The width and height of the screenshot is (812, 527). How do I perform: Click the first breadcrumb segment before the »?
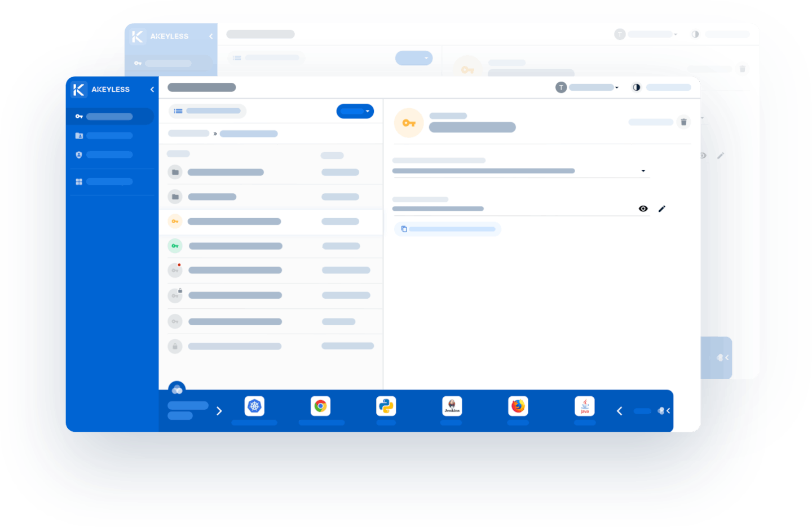pyautogui.click(x=189, y=134)
